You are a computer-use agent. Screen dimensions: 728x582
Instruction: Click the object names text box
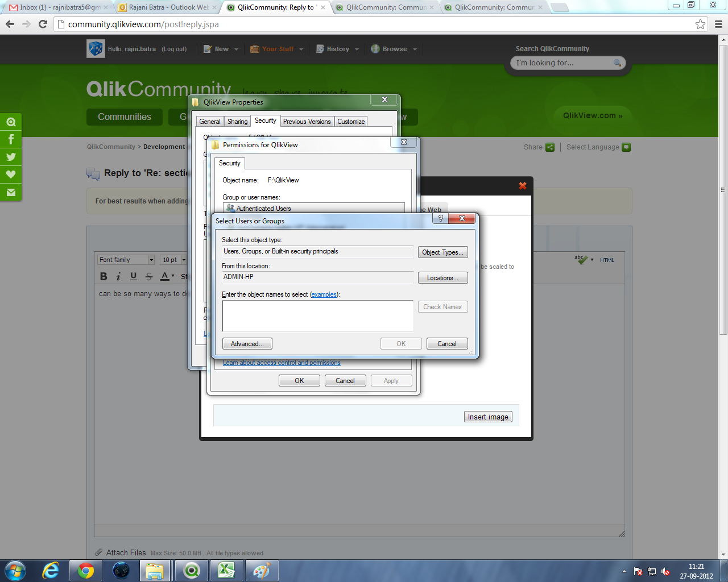tap(317, 316)
